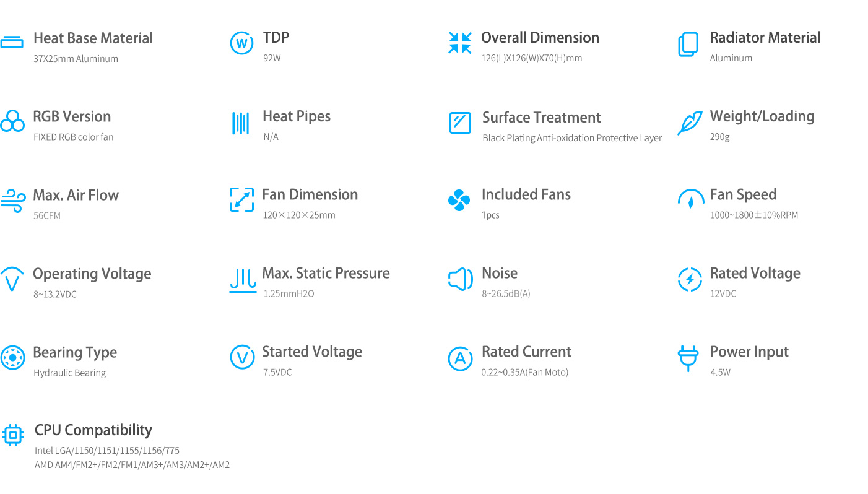
Task: Click the Fan Speed gauge icon
Action: (x=691, y=199)
